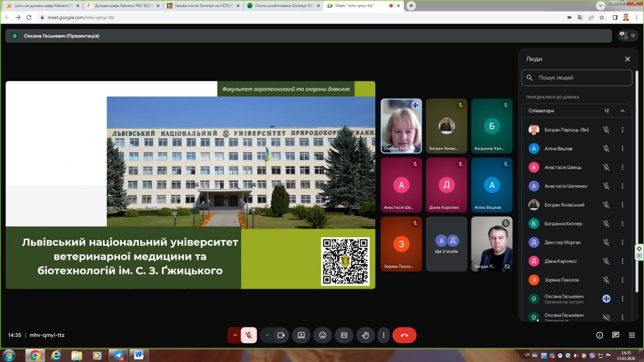
Task: Open the meeting details info icon
Action: [599, 335]
